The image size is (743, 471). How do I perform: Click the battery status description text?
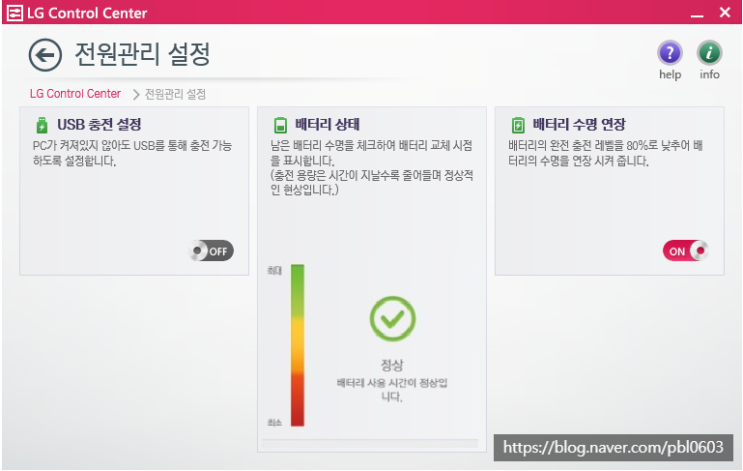coord(372,168)
